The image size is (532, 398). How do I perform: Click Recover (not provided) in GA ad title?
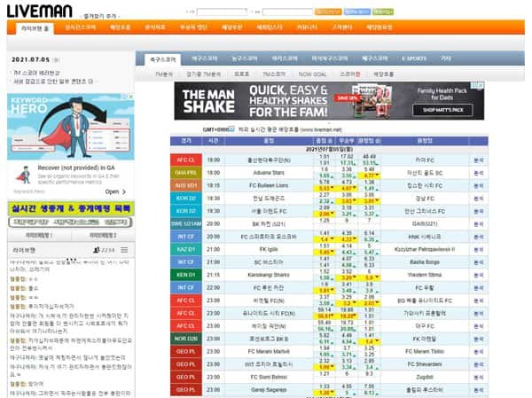[x=76, y=168]
